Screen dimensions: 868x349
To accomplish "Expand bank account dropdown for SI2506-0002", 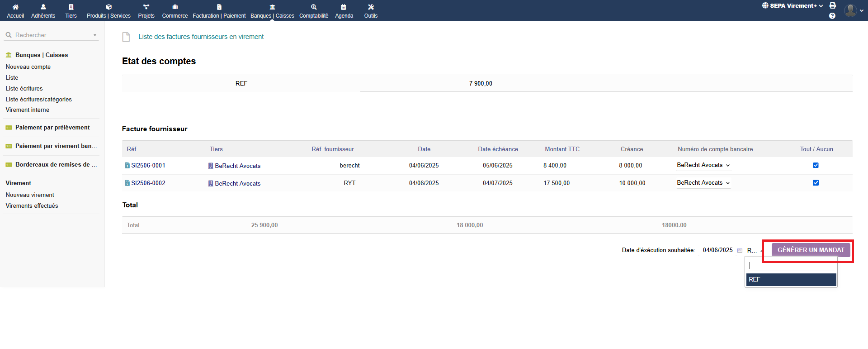I will pyautogui.click(x=703, y=183).
